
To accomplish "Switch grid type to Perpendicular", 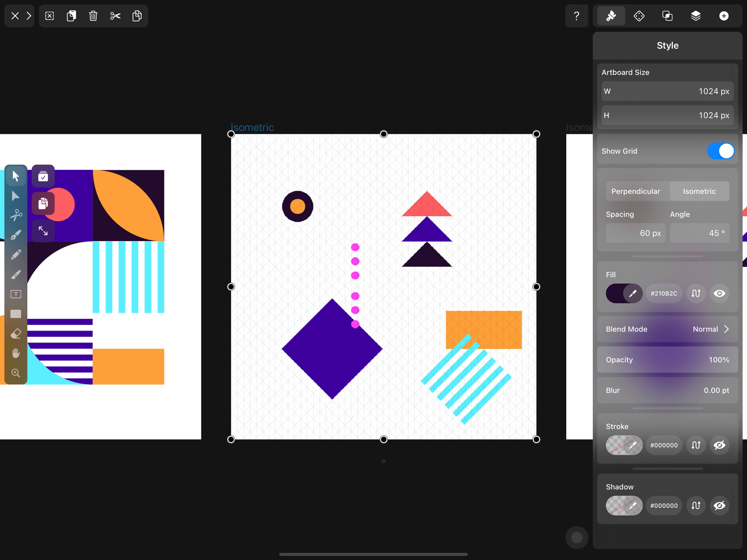I will click(635, 191).
